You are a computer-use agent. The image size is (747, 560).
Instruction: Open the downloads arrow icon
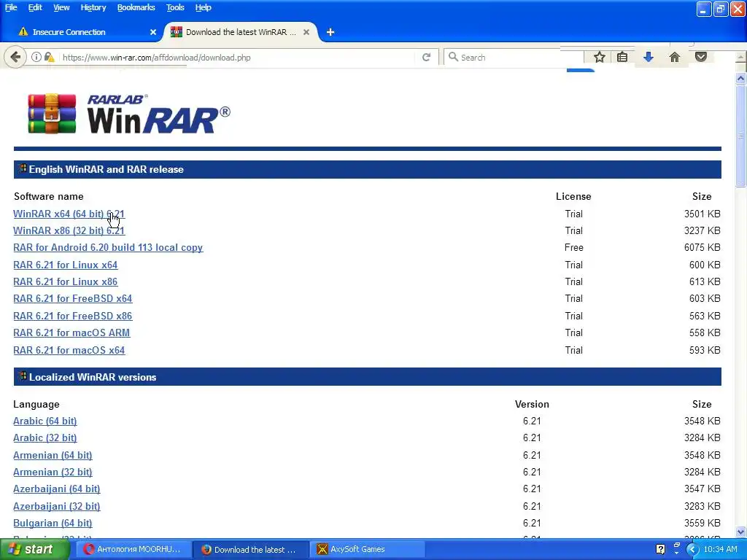649,57
